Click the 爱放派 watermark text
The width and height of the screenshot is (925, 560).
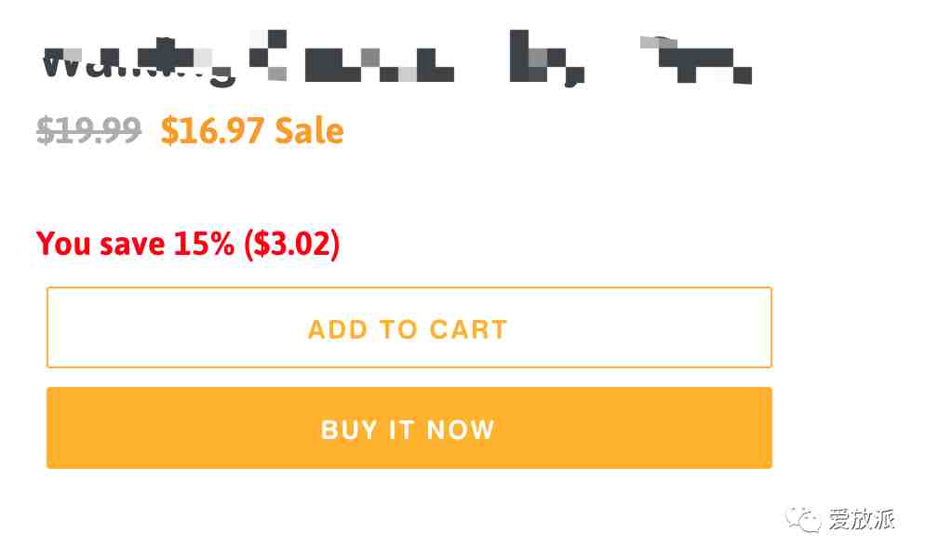[862, 519]
